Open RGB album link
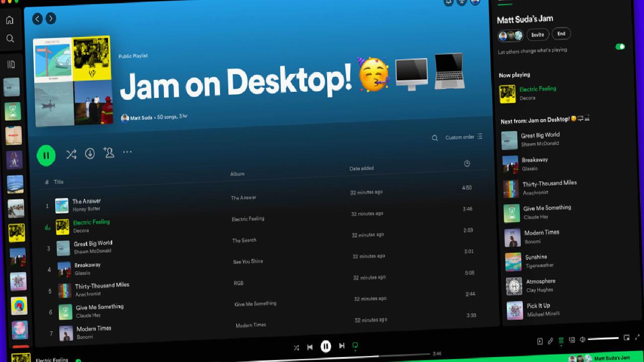Screen dimensions: 644x362 pos(238,283)
